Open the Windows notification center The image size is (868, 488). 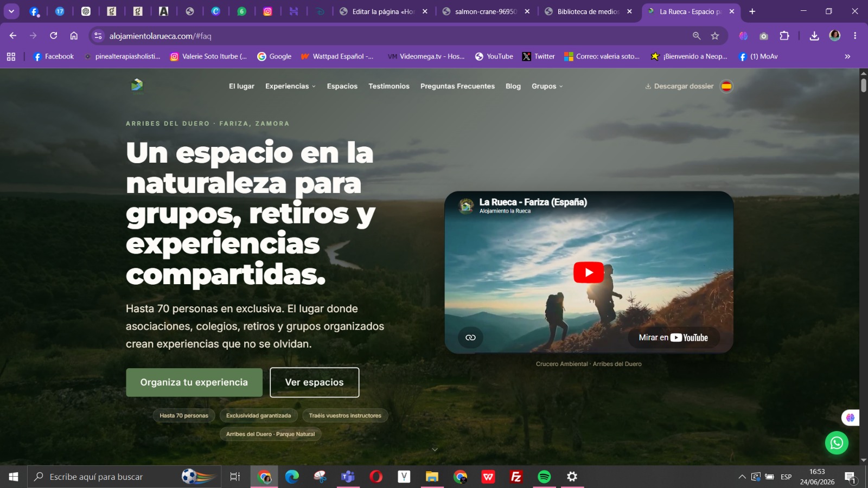pyautogui.click(x=850, y=477)
